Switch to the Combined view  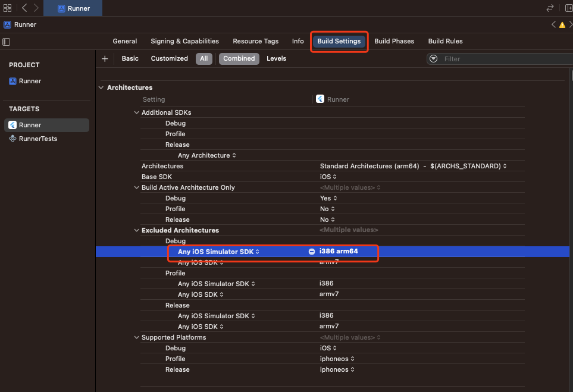click(239, 58)
